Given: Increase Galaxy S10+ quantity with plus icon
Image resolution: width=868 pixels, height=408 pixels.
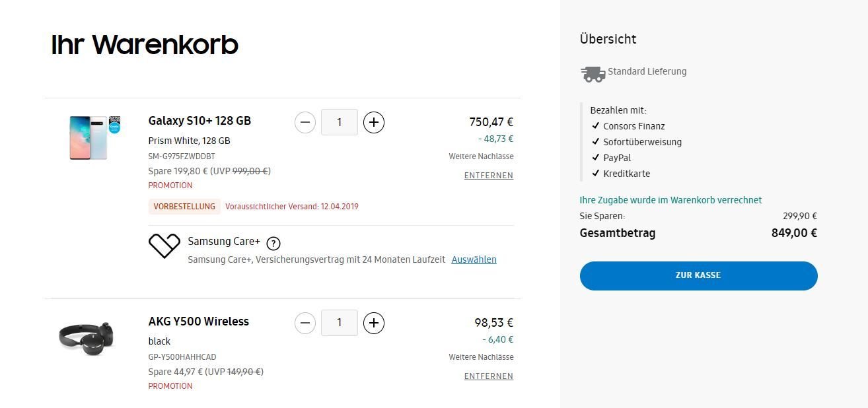Looking at the screenshot, I should pos(374,122).
